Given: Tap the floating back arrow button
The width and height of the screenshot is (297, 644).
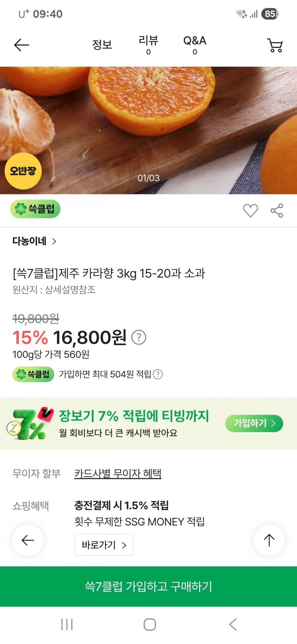Looking at the screenshot, I should point(28,540).
